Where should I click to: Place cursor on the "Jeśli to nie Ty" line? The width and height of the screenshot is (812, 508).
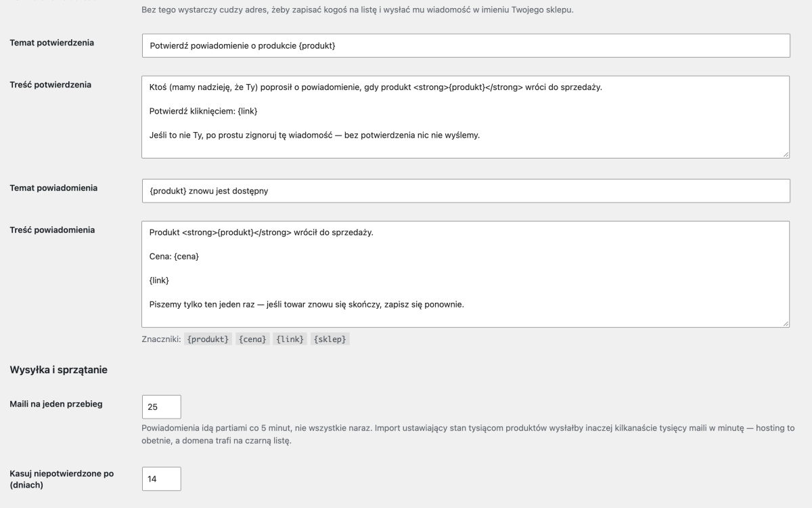click(x=315, y=135)
